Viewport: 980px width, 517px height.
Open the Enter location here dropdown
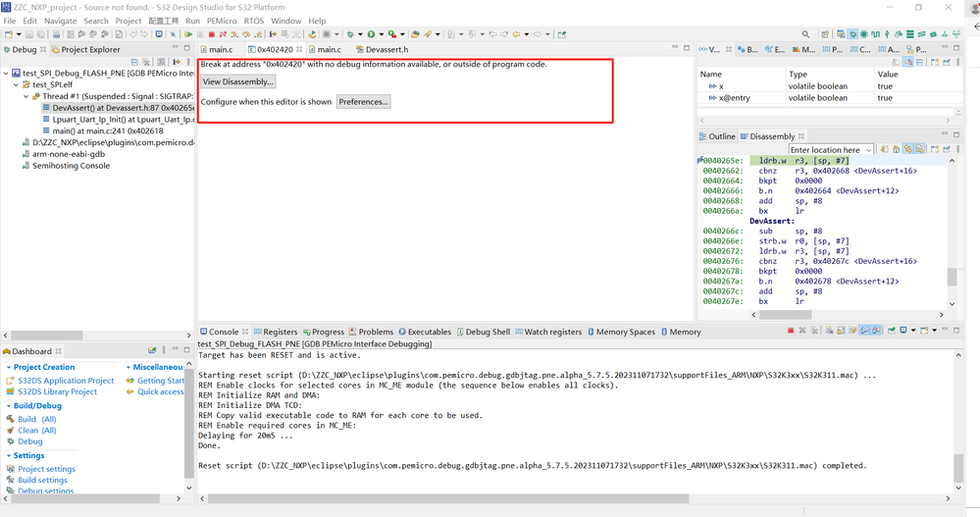[869, 150]
